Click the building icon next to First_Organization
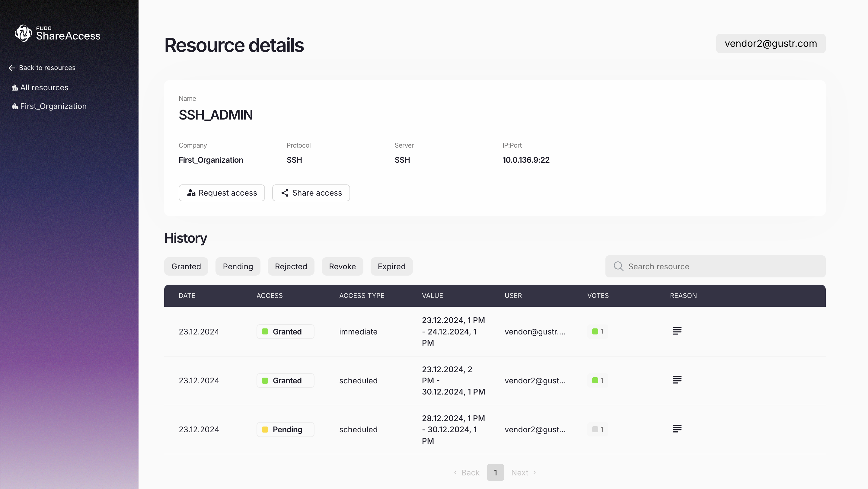This screenshot has width=868, height=489. pos(15,107)
